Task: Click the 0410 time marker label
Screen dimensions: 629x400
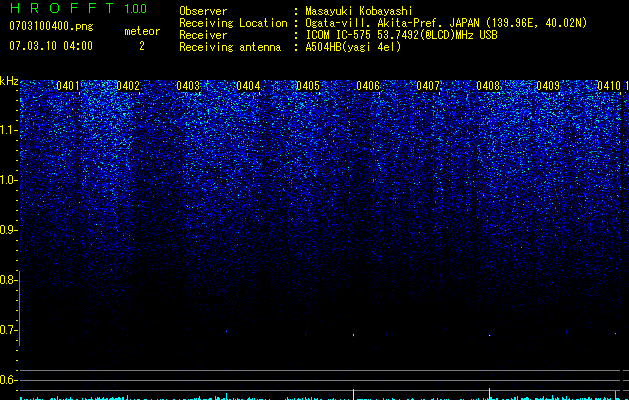Action: coord(609,86)
